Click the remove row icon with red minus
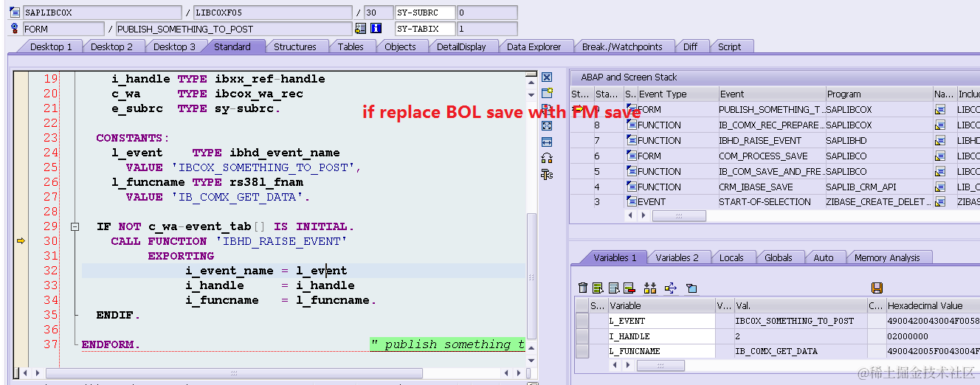 click(629, 288)
